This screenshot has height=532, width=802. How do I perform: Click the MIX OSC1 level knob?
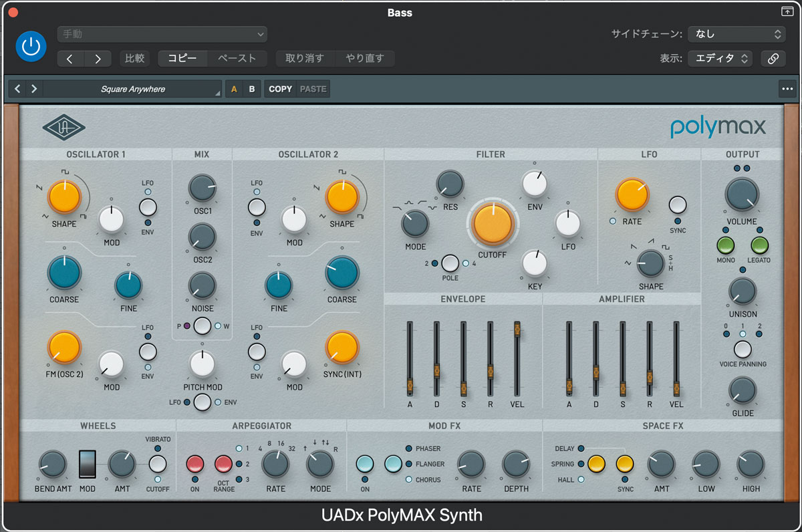202,188
